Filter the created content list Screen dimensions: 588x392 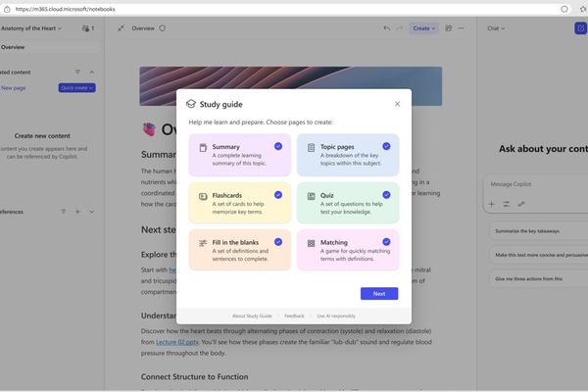(x=77, y=72)
